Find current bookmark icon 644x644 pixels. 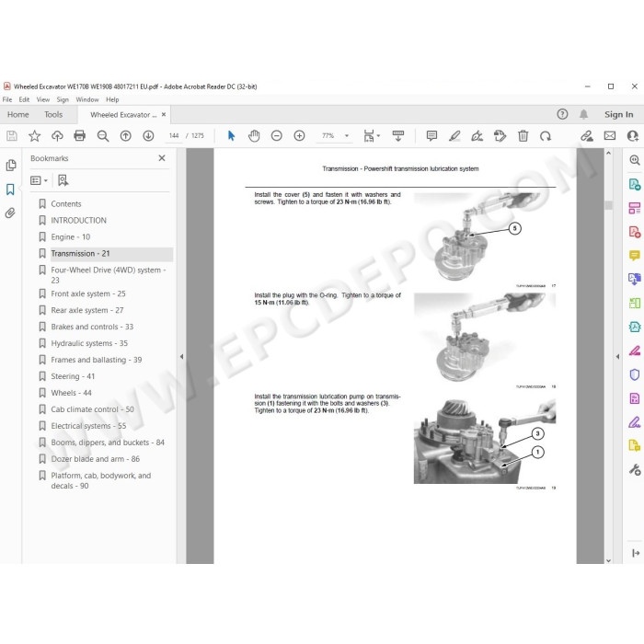click(x=63, y=180)
